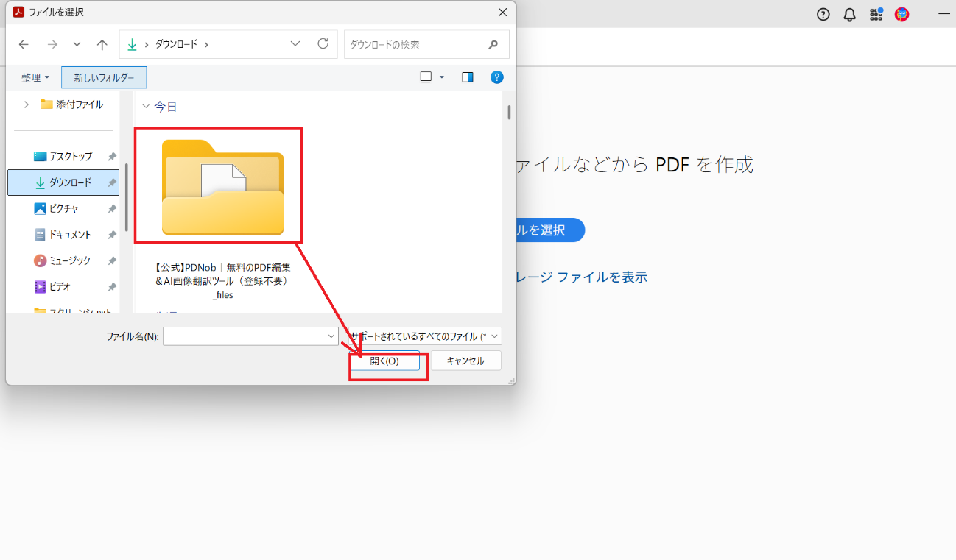
Task: Open the file type filter dropdown
Action: (425, 336)
